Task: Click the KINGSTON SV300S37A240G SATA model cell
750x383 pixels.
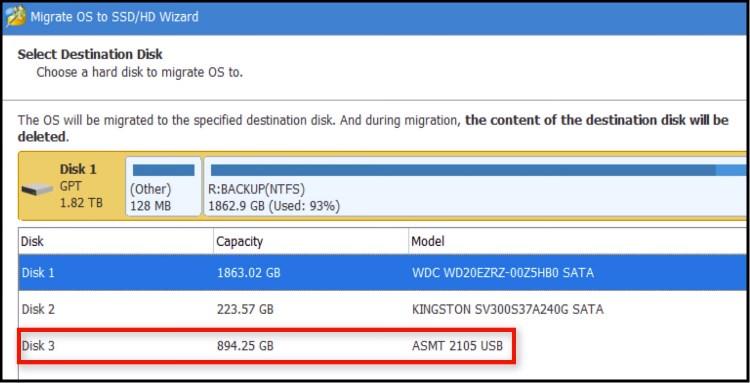Action: 507,309
